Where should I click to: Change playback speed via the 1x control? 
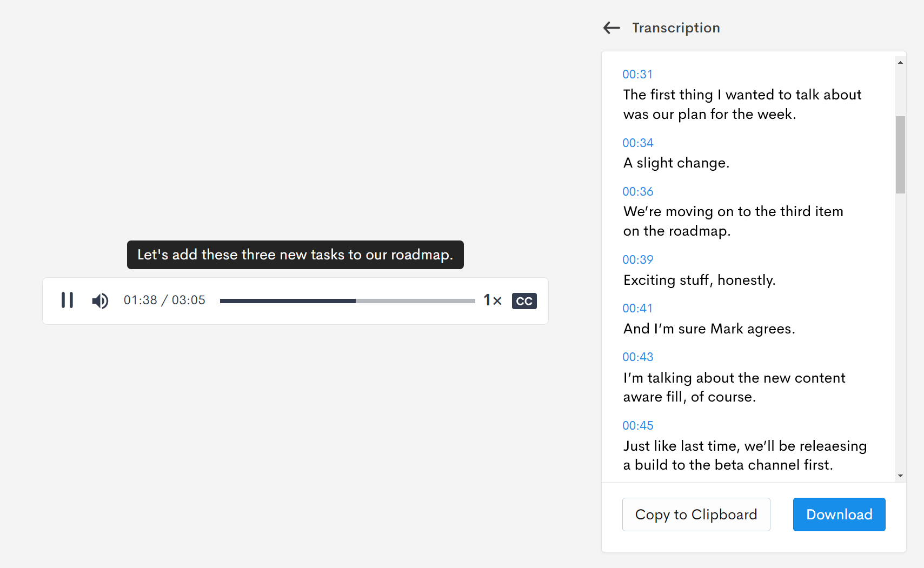tap(493, 300)
